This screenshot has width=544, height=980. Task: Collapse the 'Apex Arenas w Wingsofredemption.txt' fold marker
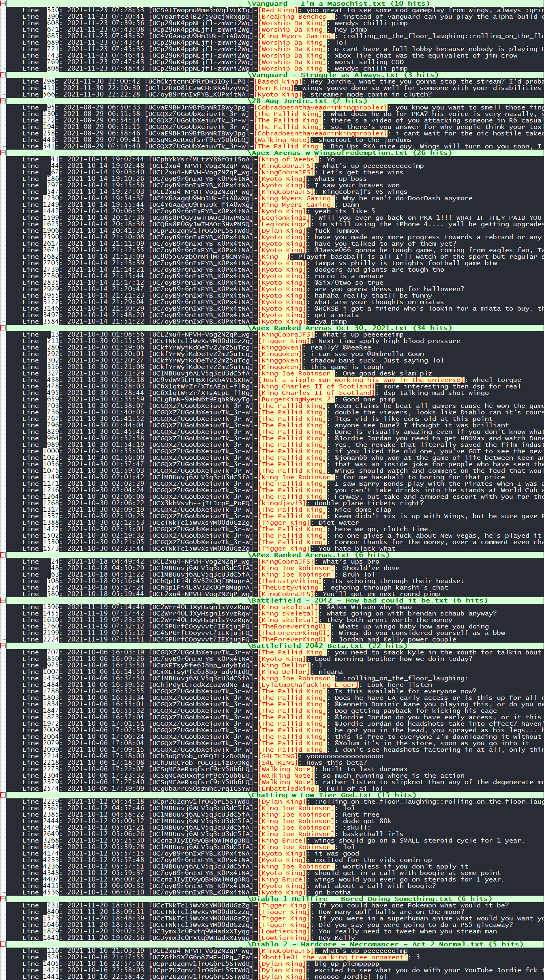tap(3, 153)
